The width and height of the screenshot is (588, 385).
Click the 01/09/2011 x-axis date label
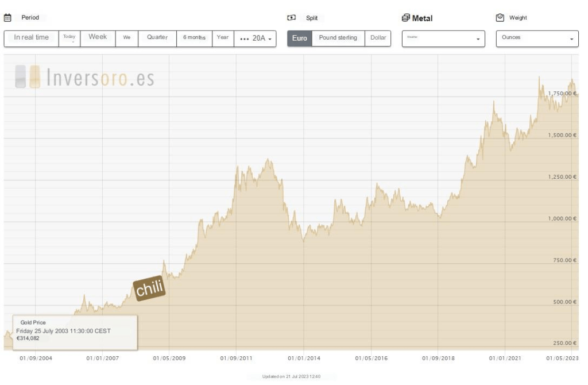[237, 359]
